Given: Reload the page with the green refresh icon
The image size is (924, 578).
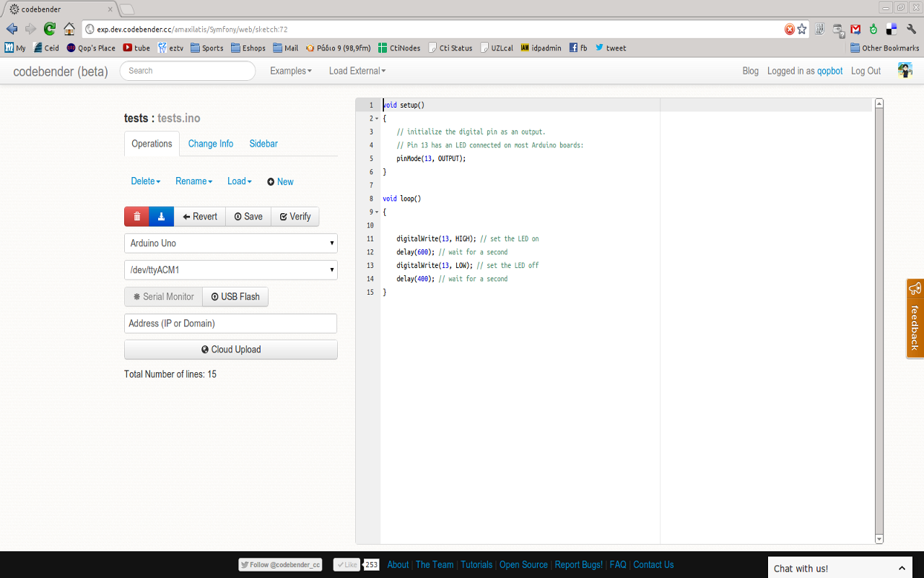Looking at the screenshot, I should (50, 29).
